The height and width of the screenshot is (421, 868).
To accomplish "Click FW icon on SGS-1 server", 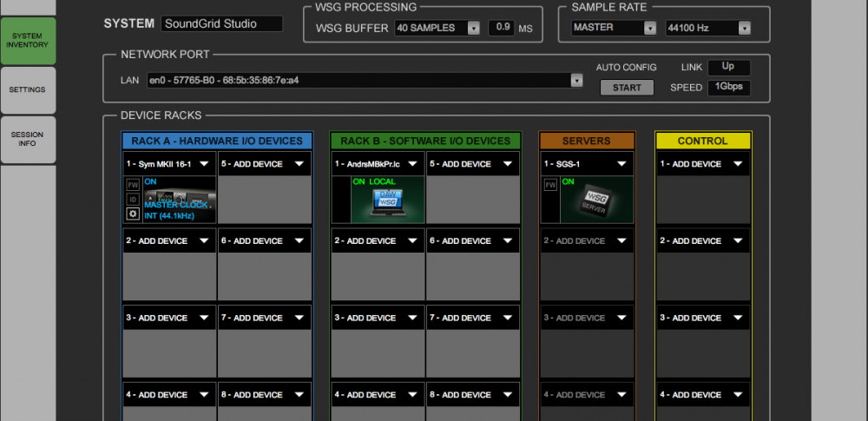I will coord(550,185).
